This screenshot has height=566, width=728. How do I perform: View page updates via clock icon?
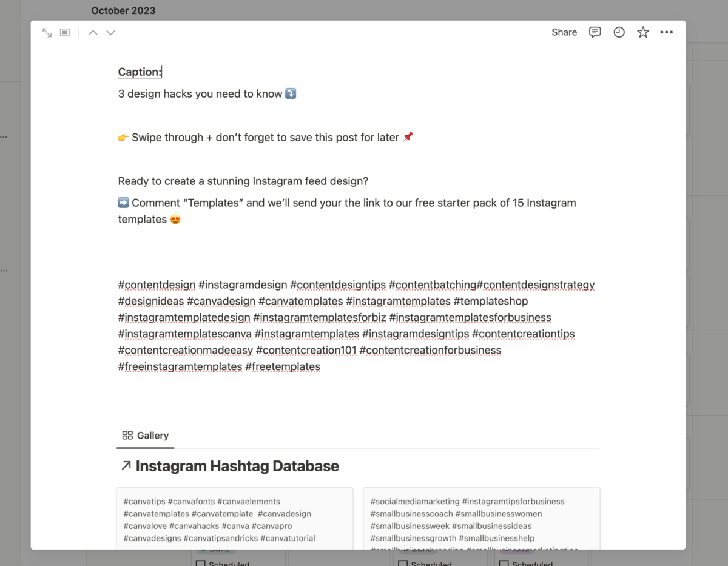click(x=619, y=32)
